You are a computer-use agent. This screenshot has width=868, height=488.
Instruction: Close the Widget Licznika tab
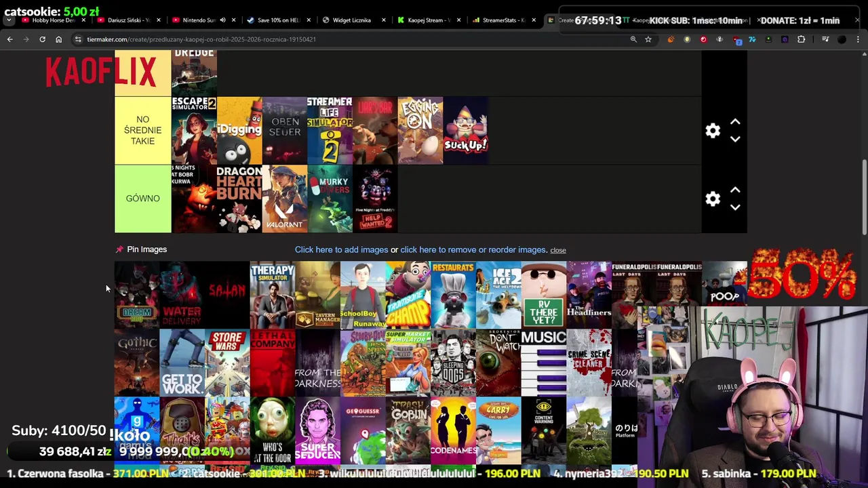point(383,20)
